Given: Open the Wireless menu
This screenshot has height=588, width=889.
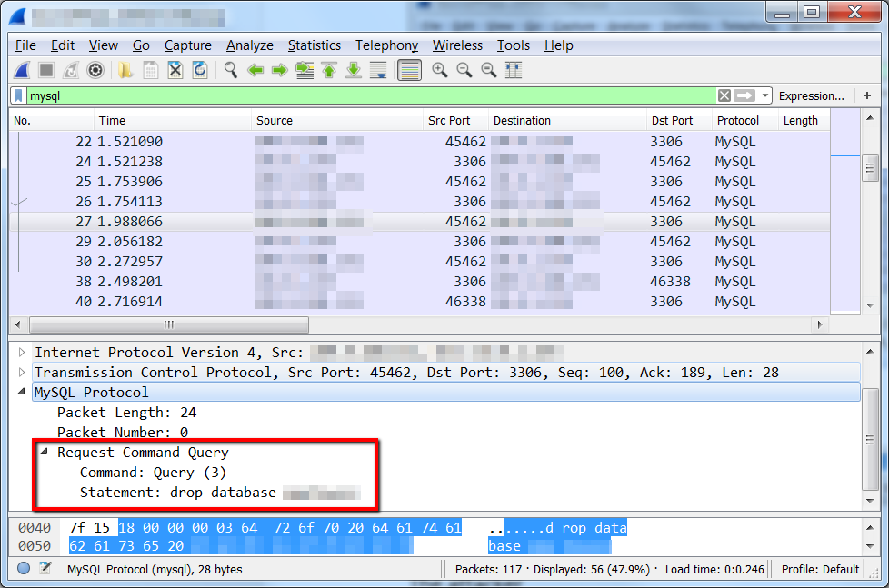Looking at the screenshot, I should (x=457, y=45).
